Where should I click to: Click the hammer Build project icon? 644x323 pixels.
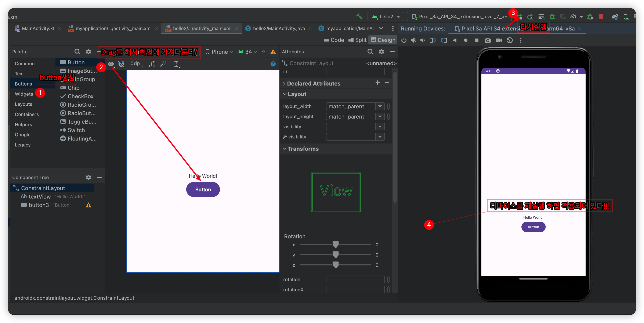(x=359, y=17)
